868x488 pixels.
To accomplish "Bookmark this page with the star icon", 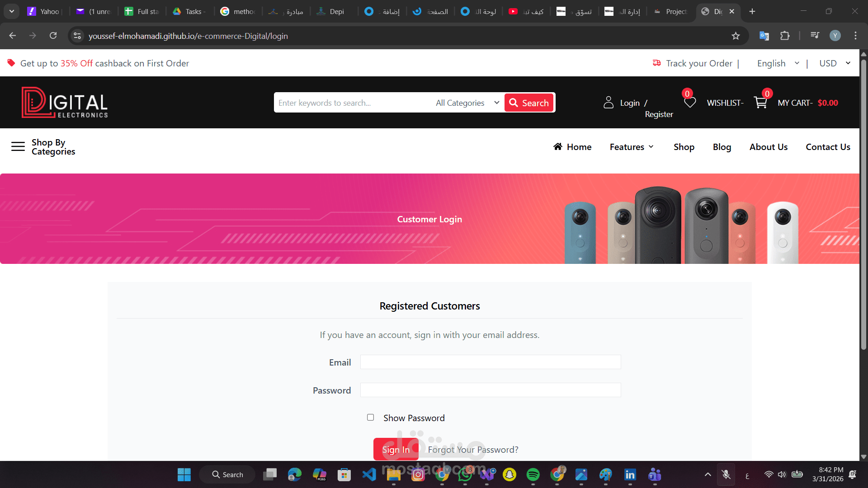I will click(736, 36).
